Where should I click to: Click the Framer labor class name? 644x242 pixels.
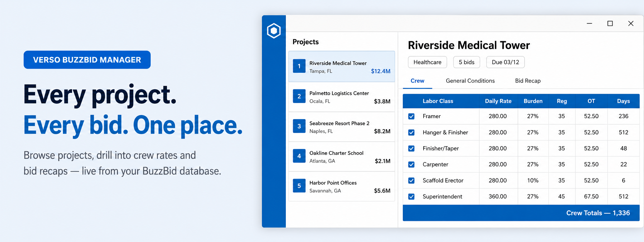pyautogui.click(x=431, y=116)
